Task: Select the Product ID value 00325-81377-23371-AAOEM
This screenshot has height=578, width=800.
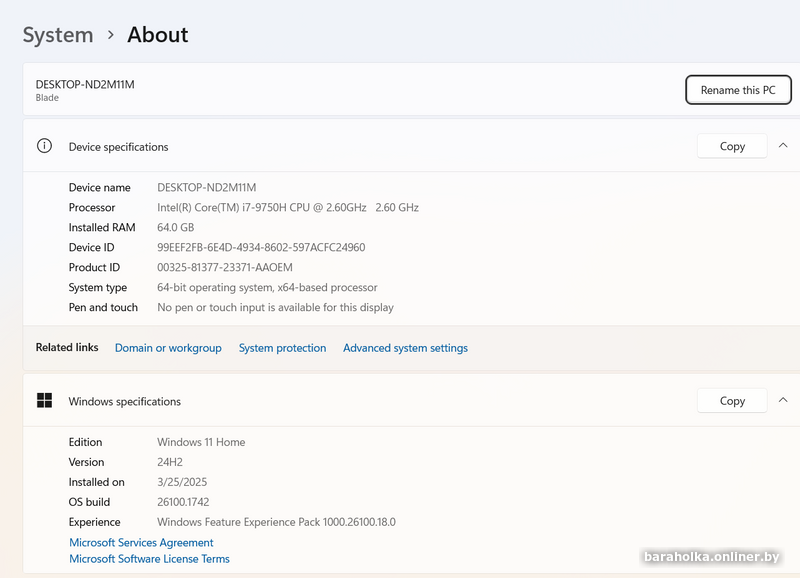Action: 225,267
